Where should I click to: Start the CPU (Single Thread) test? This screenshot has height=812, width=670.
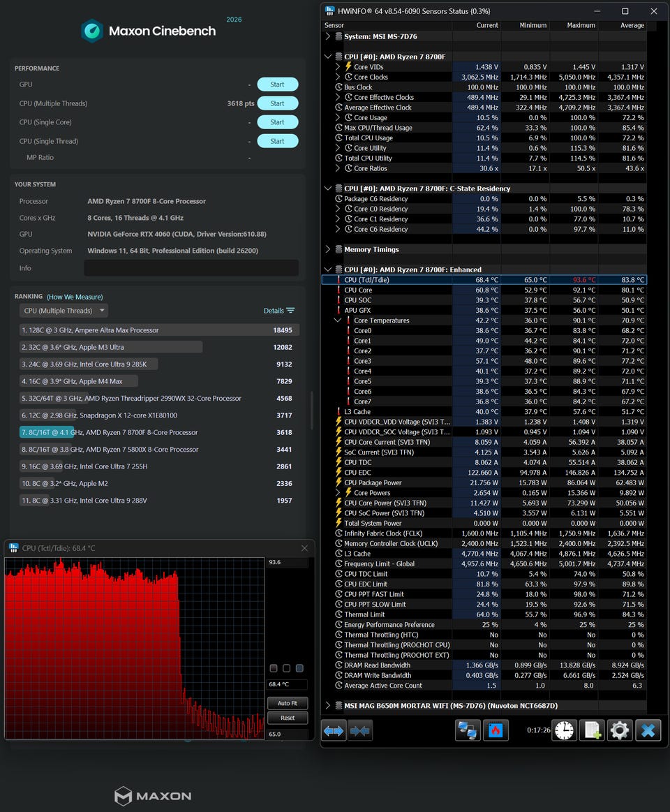[x=278, y=141]
